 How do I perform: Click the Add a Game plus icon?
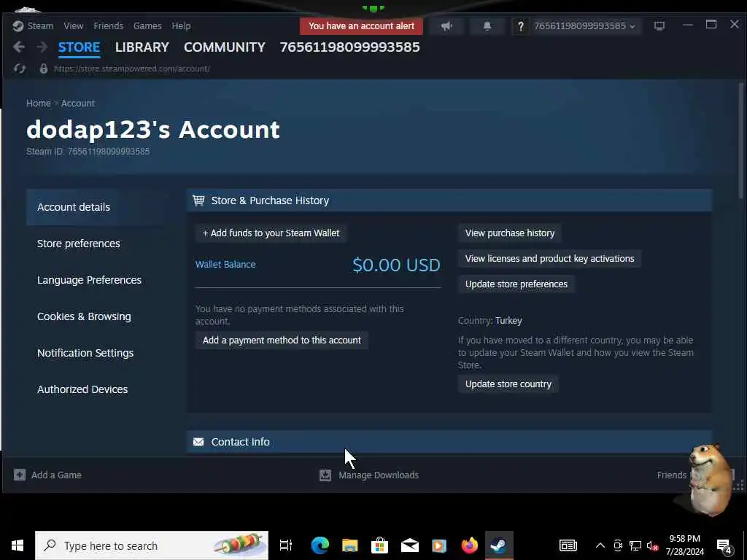click(20, 475)
